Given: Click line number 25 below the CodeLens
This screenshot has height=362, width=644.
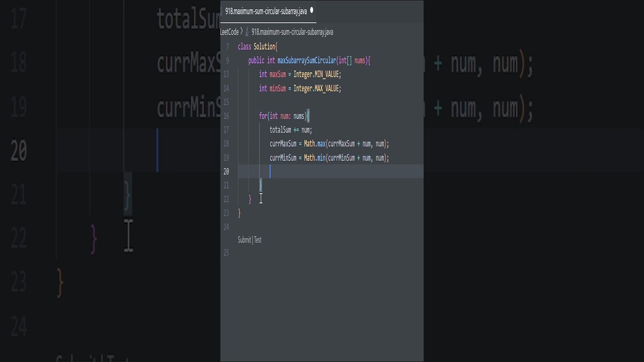Looking at the screenshot, I should coord(226,253).
